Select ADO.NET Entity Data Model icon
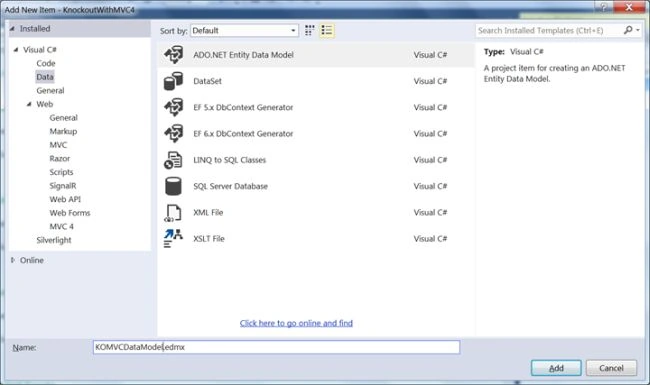650x385 pixels. (173, 55)
